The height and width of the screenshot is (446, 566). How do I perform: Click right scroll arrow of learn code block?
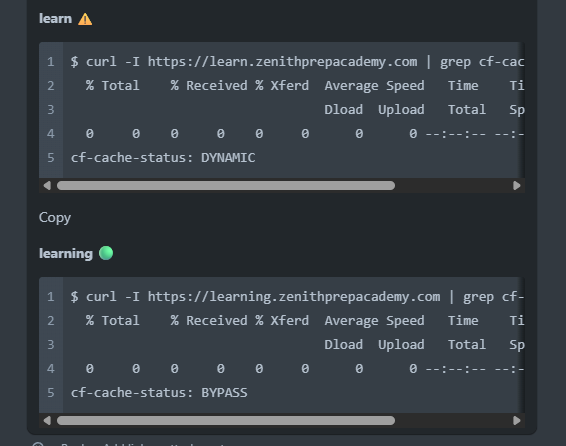[517, 185]
